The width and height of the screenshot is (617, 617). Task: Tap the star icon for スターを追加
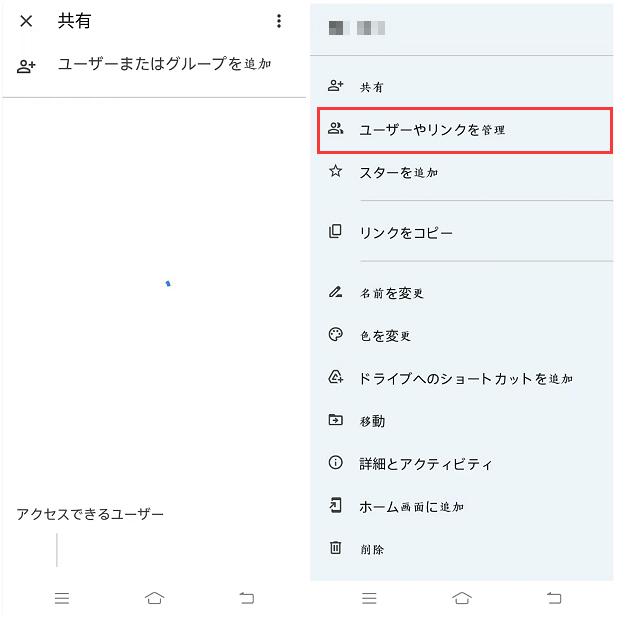pyautogui.click(x=336, y=172)
